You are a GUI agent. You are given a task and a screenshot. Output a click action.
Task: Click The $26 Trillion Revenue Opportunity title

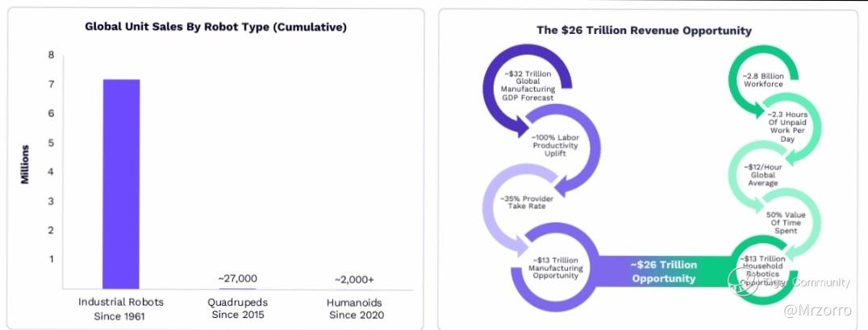pyautogui.click(x=644, y=30)
